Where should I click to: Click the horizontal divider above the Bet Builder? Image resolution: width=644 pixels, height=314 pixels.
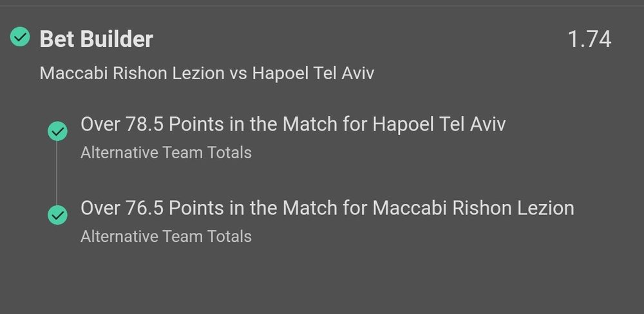pos(322,6)
